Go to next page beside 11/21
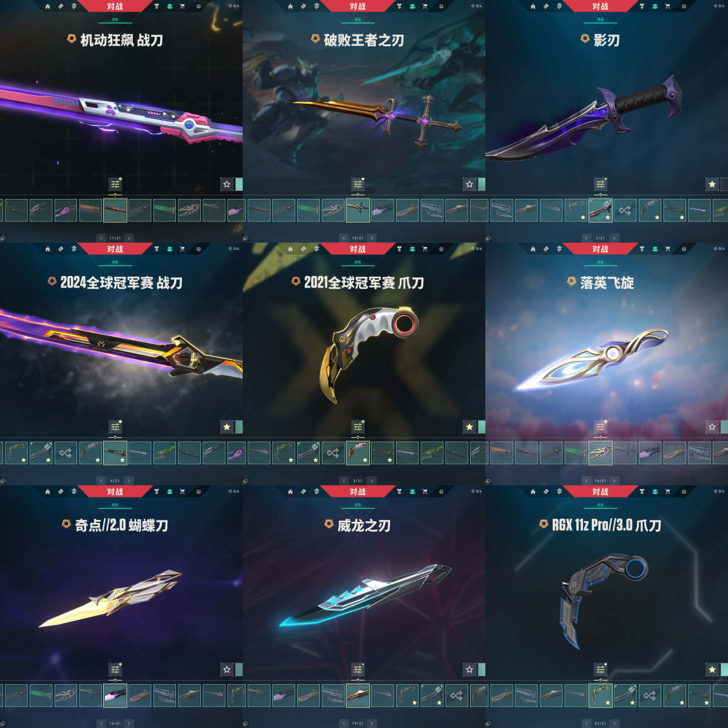Viewport: 728px width, 728px height. coord(129,238)
